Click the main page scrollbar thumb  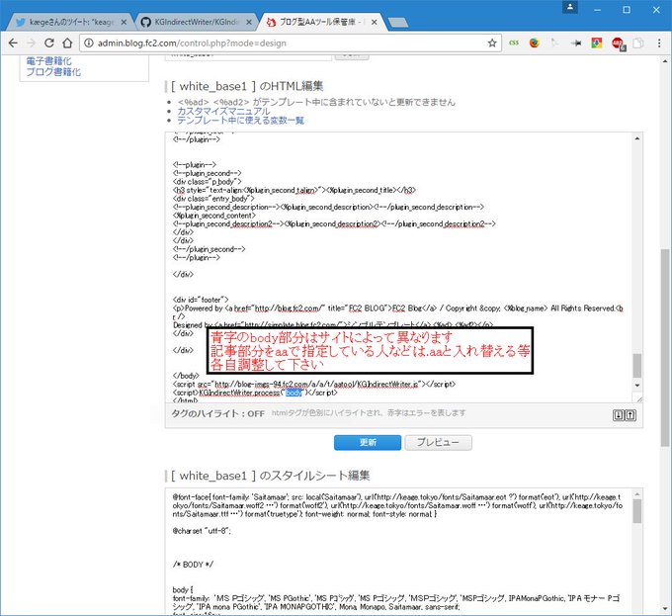tap(665, 348)
